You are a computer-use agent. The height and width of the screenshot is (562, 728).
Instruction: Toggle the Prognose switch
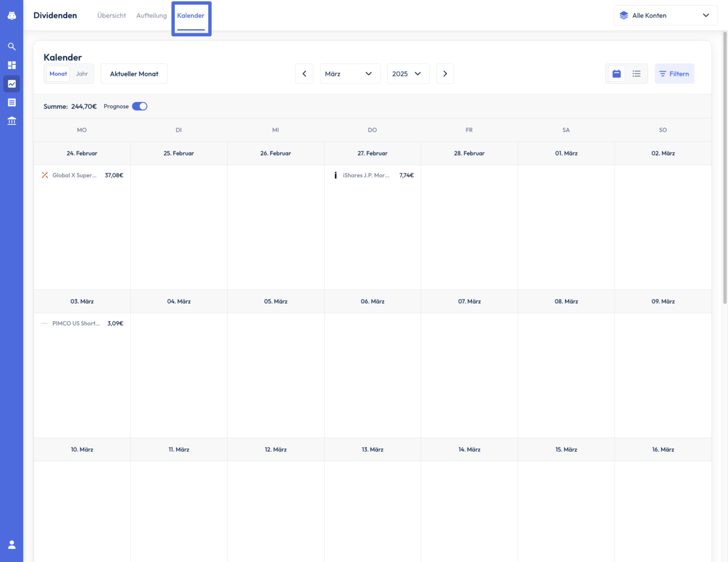coord(139,106)
